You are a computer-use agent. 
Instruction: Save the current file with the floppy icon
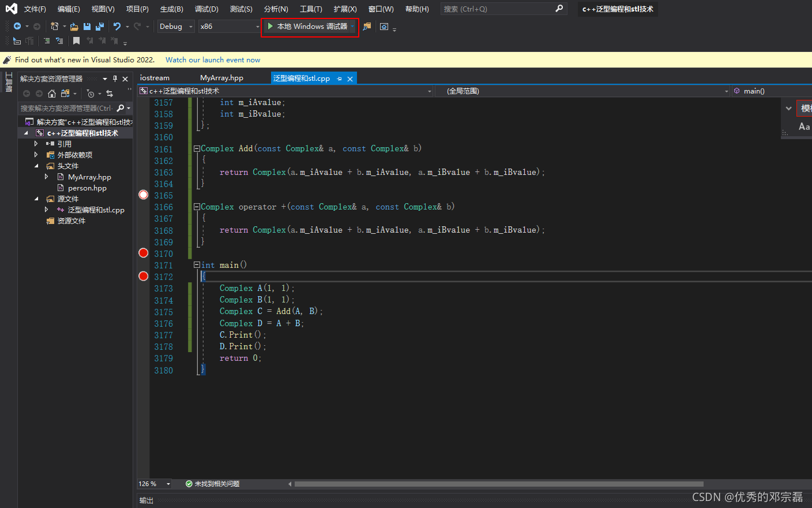pos(87,26)
